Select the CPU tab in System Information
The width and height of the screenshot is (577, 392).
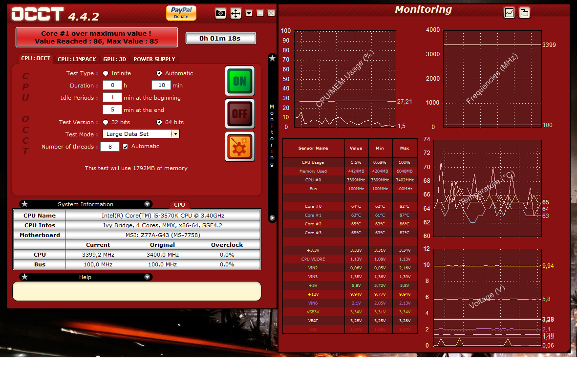180,205
